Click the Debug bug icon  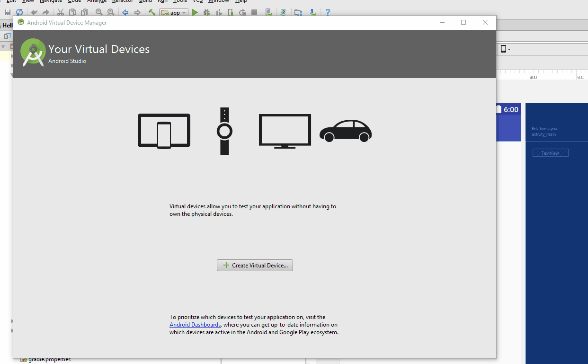click(x=207, y=12)
